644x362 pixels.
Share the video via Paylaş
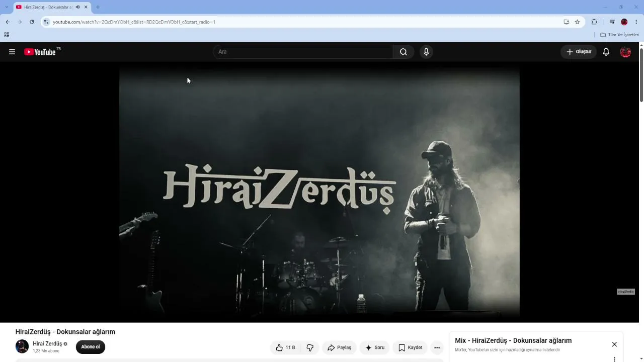pos(339,347)
